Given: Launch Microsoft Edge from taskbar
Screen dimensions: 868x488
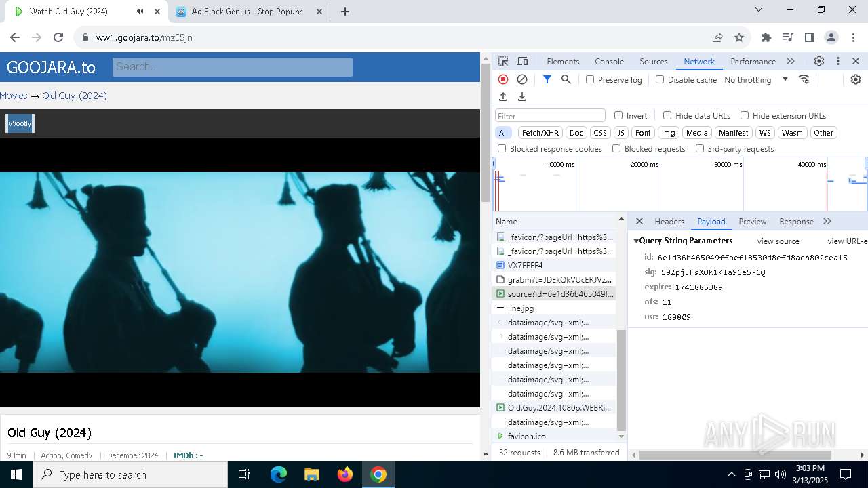Looking at the screenshot, I should (x=279, y=474).
